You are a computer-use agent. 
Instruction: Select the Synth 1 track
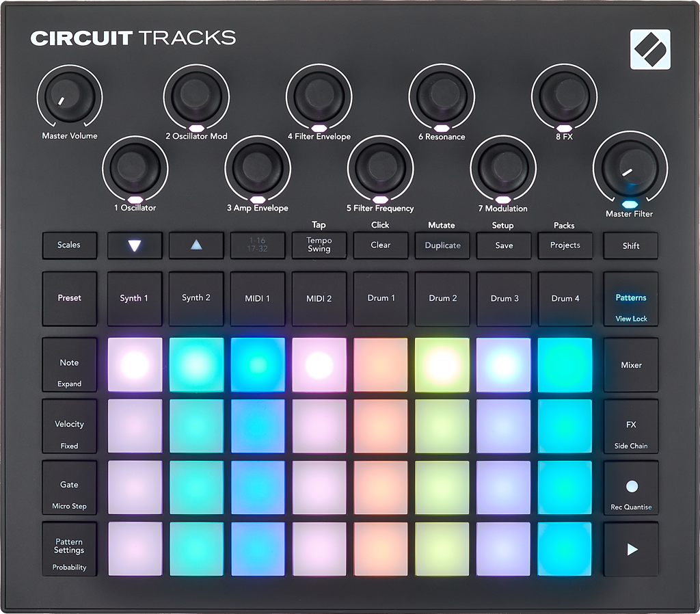(135, 299)
